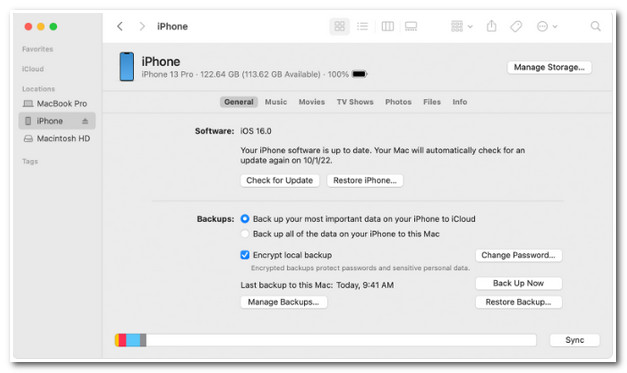This screenshot has width=627, height=373.
Task: Switch to the Music tab
Action: click(276, 102)
